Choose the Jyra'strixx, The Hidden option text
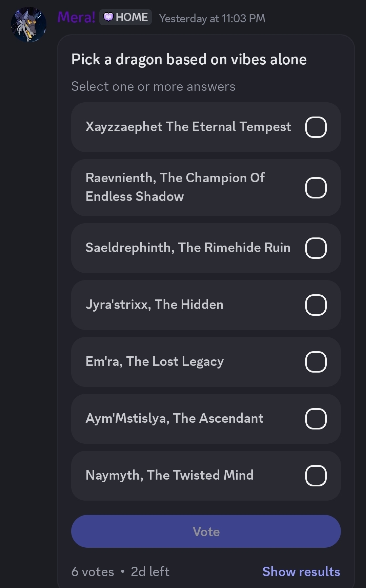The image size is (366, 588). (155, 304)
